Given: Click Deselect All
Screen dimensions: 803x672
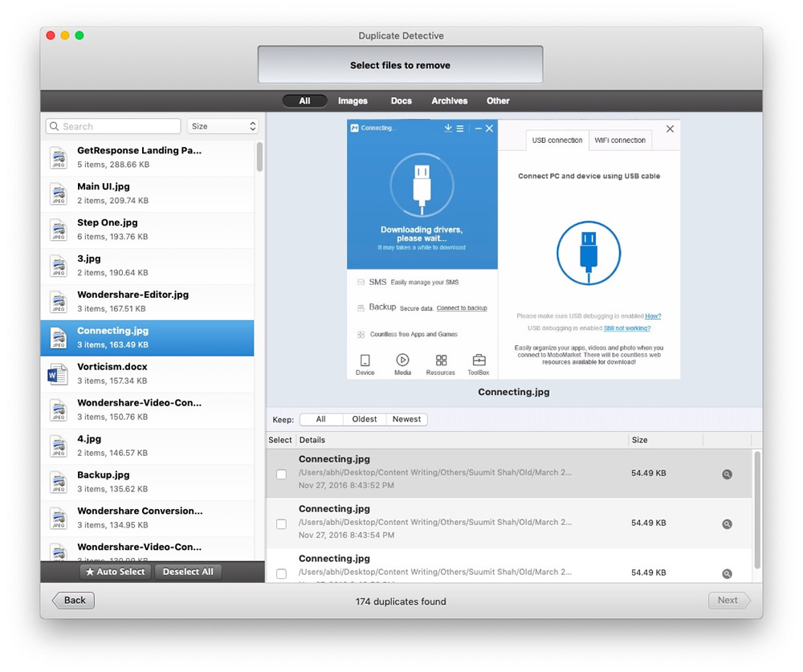Looking at the screenshot, I should [188, 572].
